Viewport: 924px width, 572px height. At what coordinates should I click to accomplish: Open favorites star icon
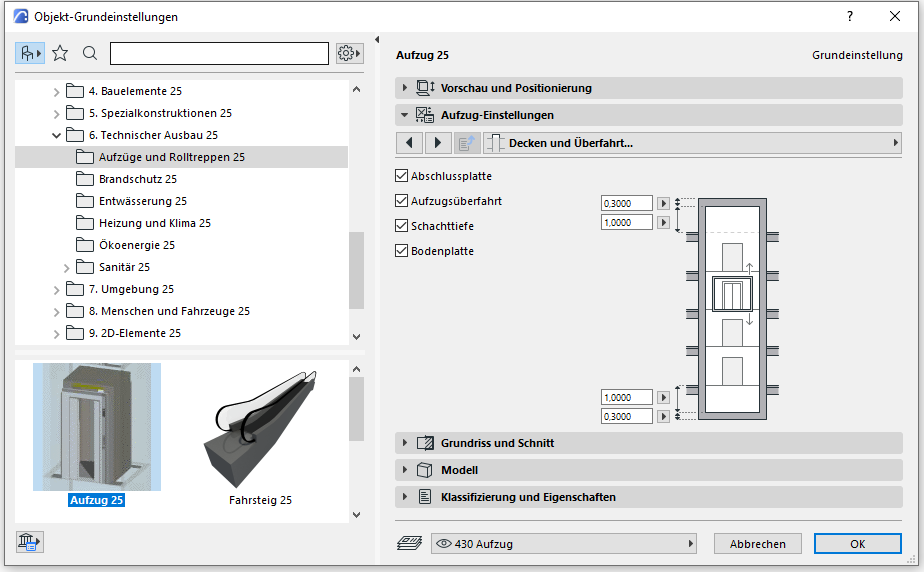[60, 53]
